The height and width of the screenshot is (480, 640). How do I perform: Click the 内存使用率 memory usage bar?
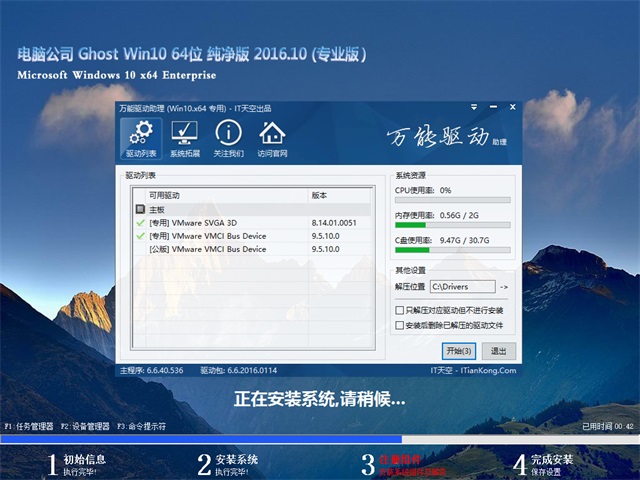click(x=453, y=225)
